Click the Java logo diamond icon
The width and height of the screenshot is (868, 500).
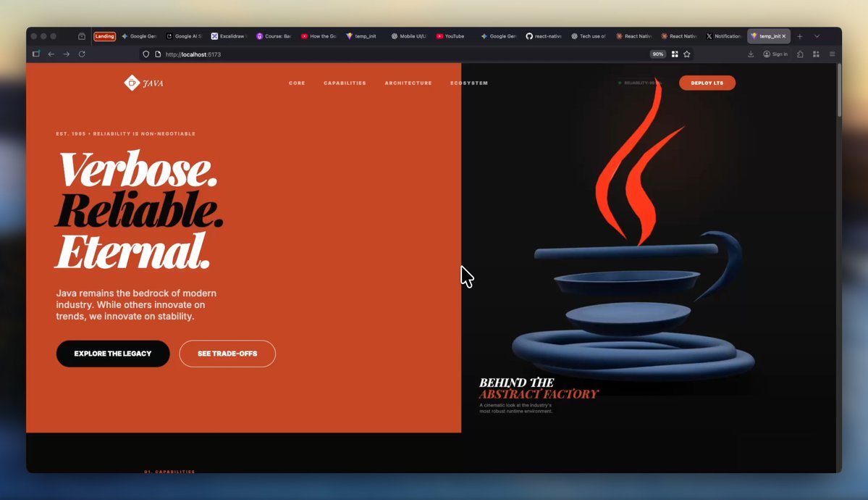[132, 83]
